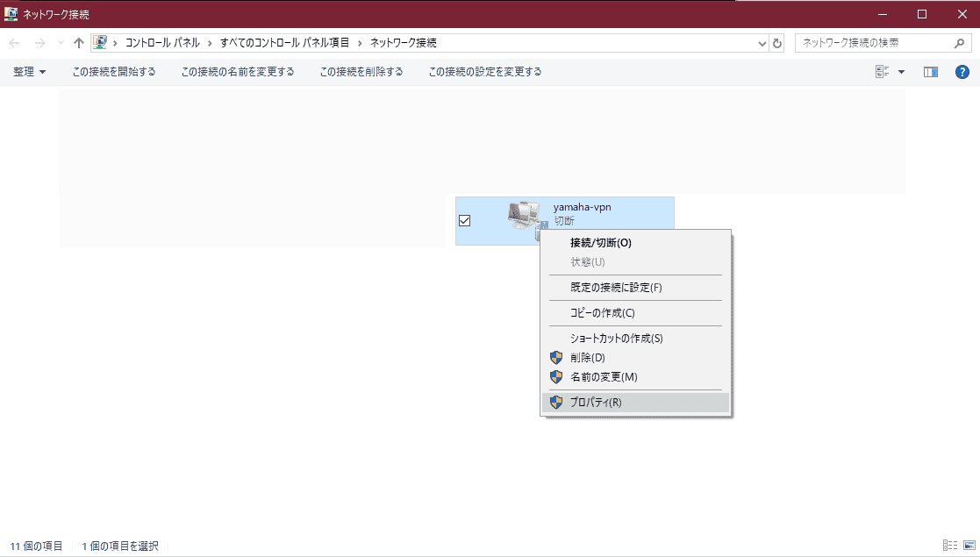This screenshot has width=980, height=557.
Task: Refresh the ネットワーク接続 address bar
Action: [776, 43]
